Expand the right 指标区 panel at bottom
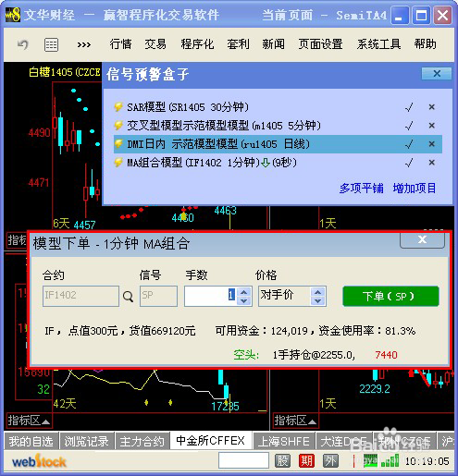 295,421
